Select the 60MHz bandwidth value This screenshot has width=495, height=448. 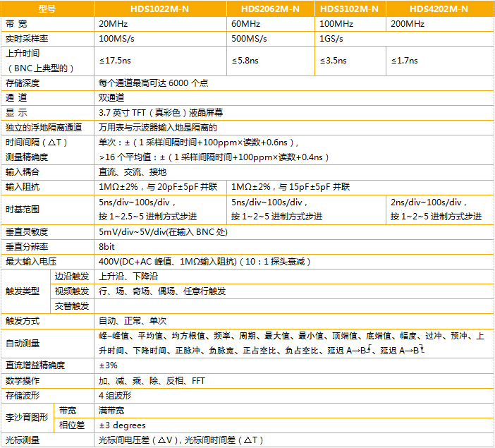coord(246,24)
